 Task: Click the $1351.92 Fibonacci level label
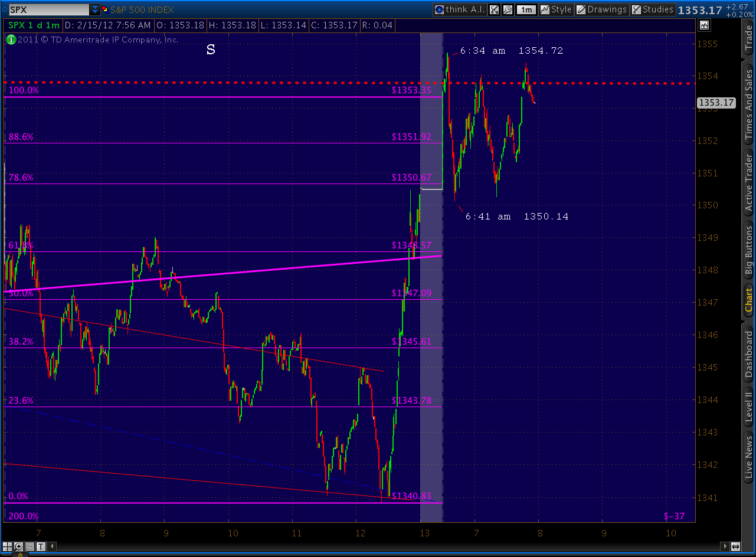(411, 137)
